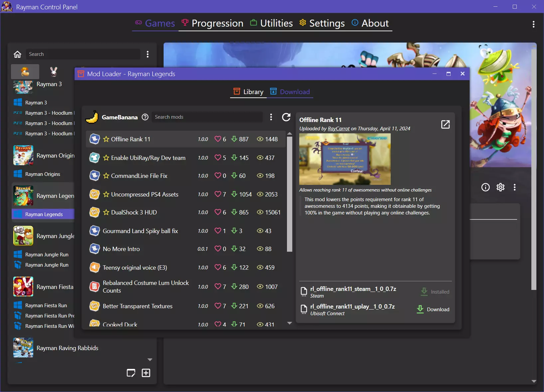Open the RayCarrot uploader link
The image size is (544, 392).
coord(339,129)
